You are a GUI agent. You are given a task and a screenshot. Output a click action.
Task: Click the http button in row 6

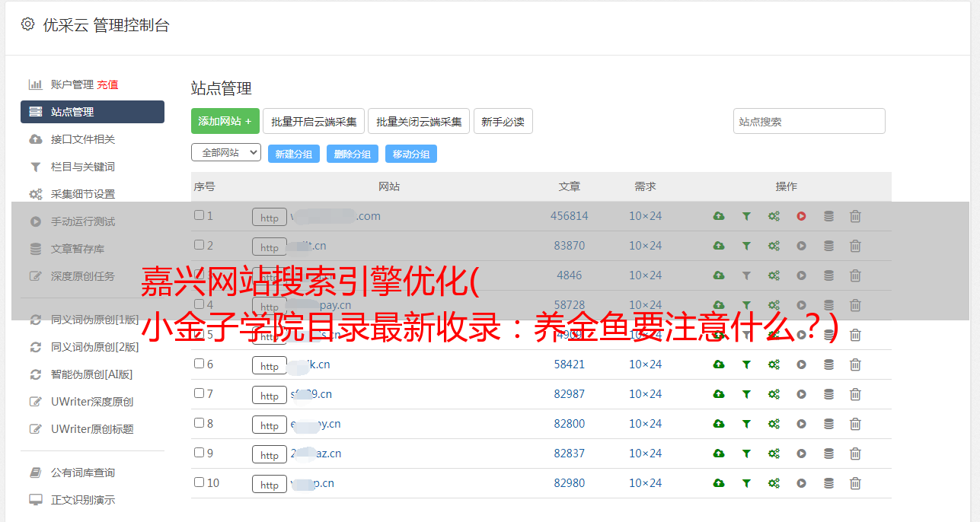point(270,365)
